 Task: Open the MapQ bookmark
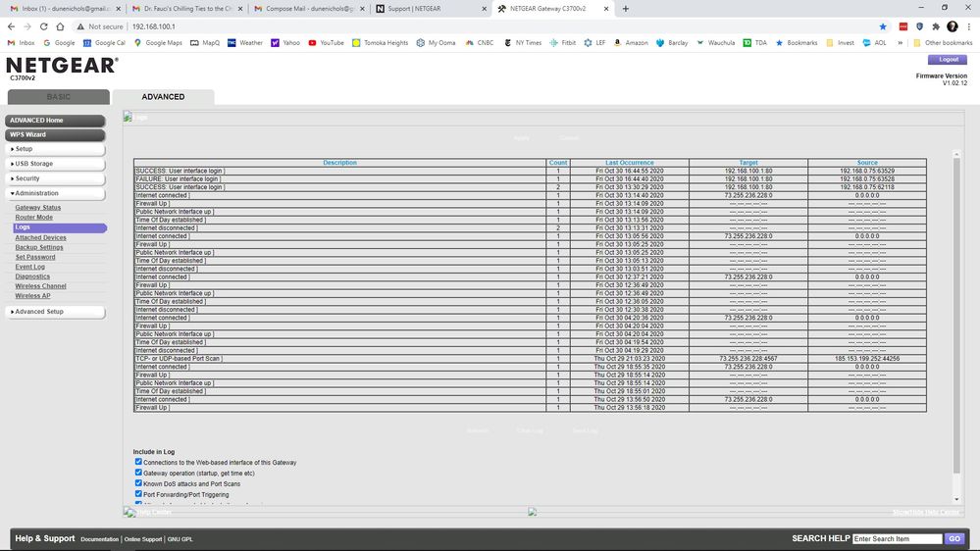point(205,43)
